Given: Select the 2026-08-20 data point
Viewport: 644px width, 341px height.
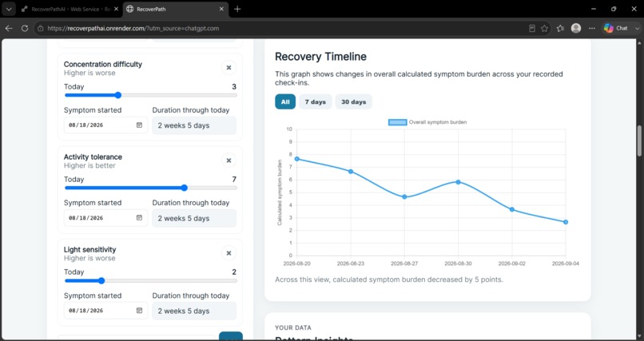Looking at the screenshot, I should [x=297, y=159].
